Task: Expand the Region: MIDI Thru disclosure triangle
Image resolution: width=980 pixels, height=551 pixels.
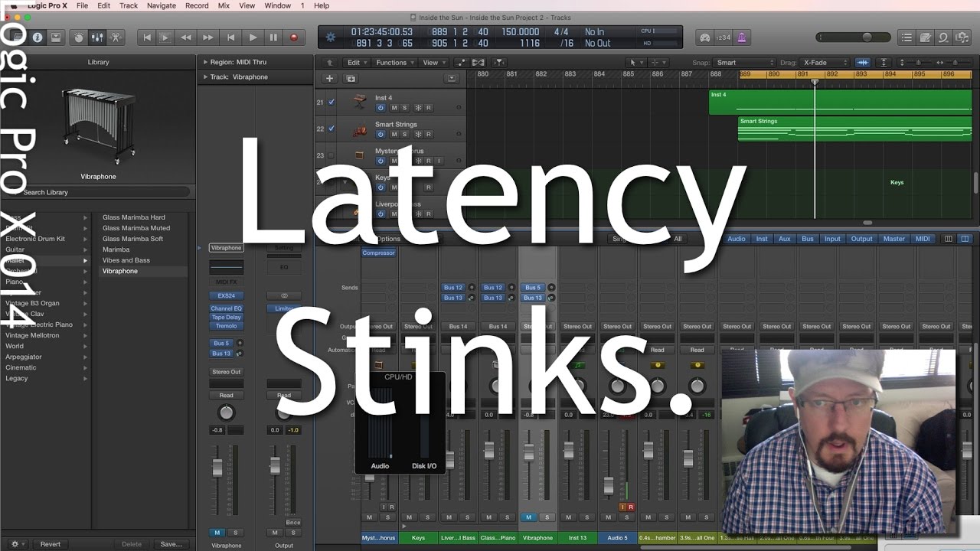Action: click(205, 63)
